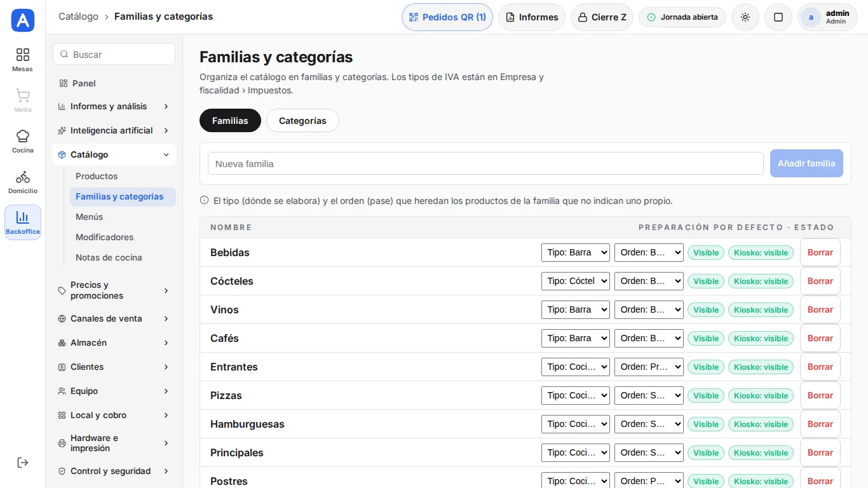
Task: Click Jornada abierta status
Action: click(682, 17)
